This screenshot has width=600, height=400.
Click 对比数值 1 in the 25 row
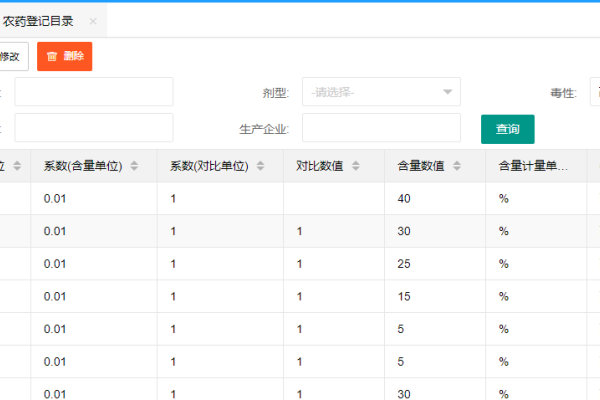click(334, 264)
